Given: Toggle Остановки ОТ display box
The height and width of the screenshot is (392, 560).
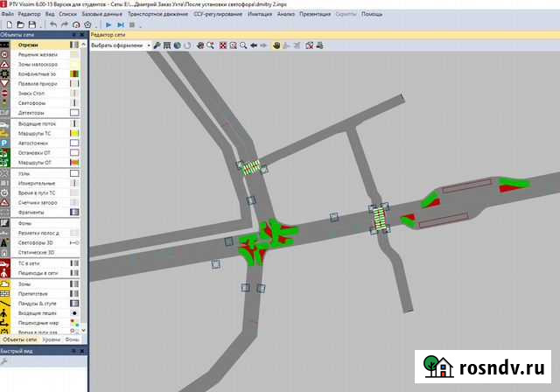Looking at the screenshot, I should point(74,152).
